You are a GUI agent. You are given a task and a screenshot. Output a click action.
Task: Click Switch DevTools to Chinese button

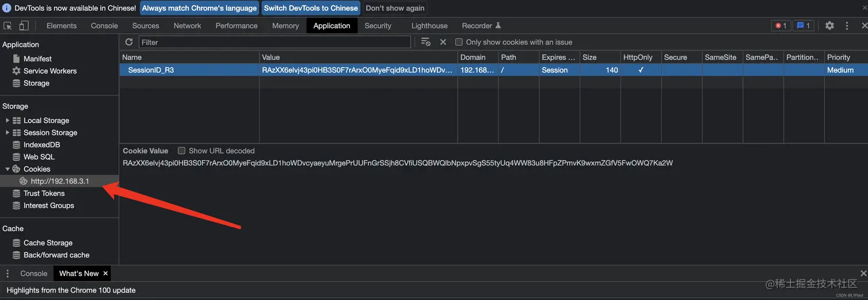311,8
